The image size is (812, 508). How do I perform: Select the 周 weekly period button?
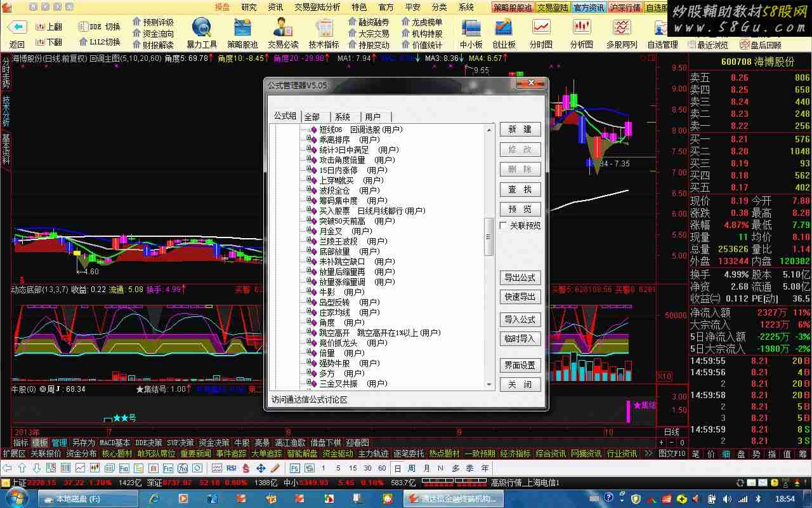[x=412, y=468]
